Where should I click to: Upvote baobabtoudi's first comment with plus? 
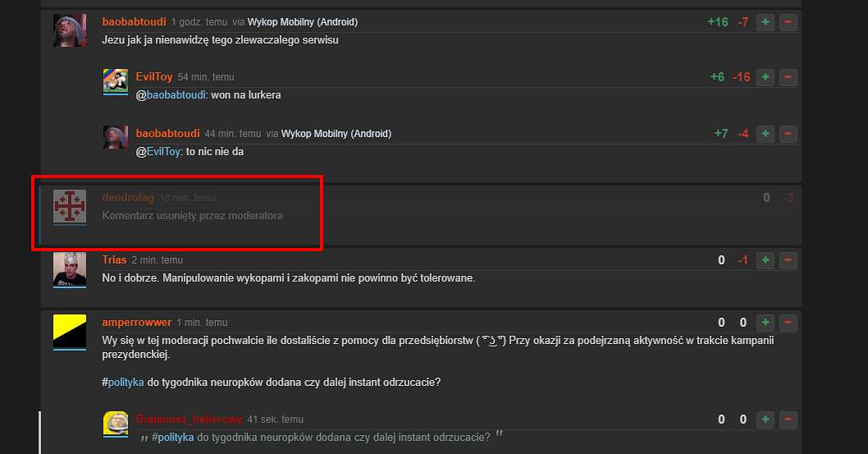coord(765,22)
